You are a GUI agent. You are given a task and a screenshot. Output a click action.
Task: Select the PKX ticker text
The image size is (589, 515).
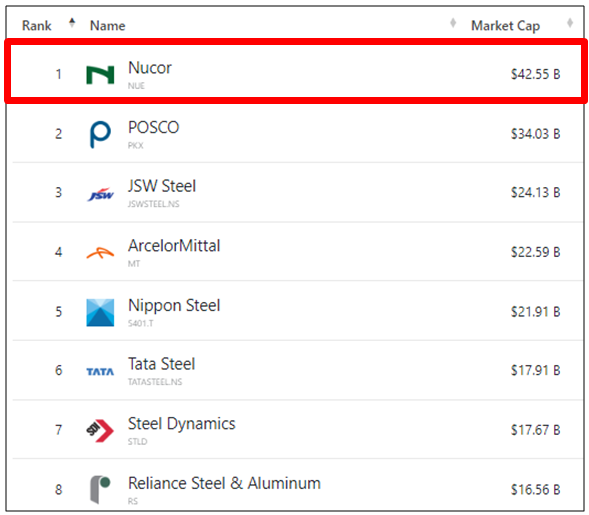coord(136,146)
